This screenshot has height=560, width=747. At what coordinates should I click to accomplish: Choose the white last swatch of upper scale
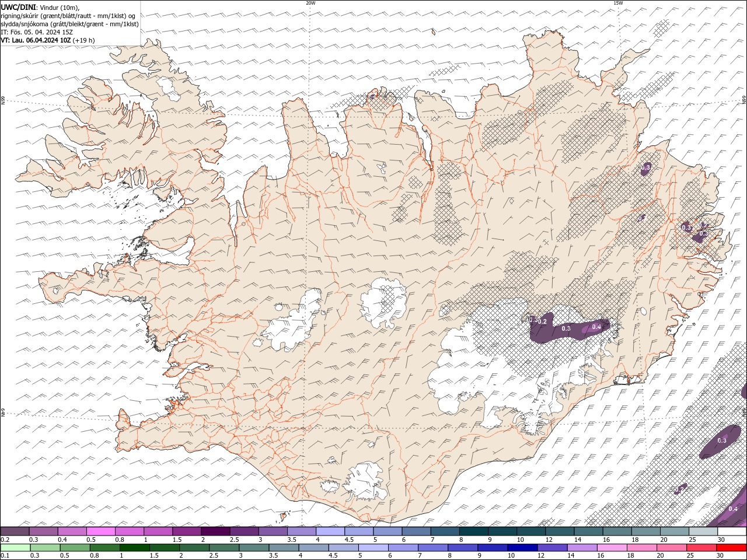(x=732, y=531)
